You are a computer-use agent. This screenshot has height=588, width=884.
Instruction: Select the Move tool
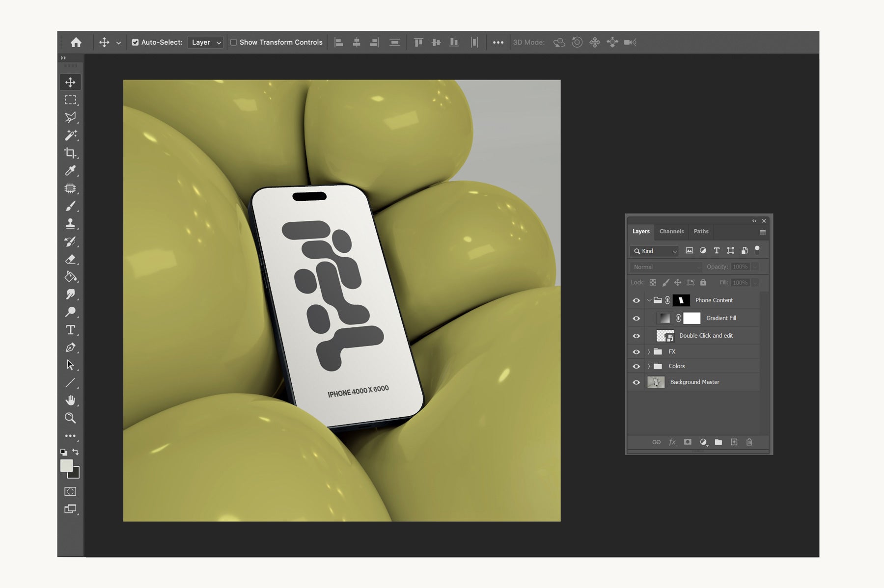click(x=70, y=82)
